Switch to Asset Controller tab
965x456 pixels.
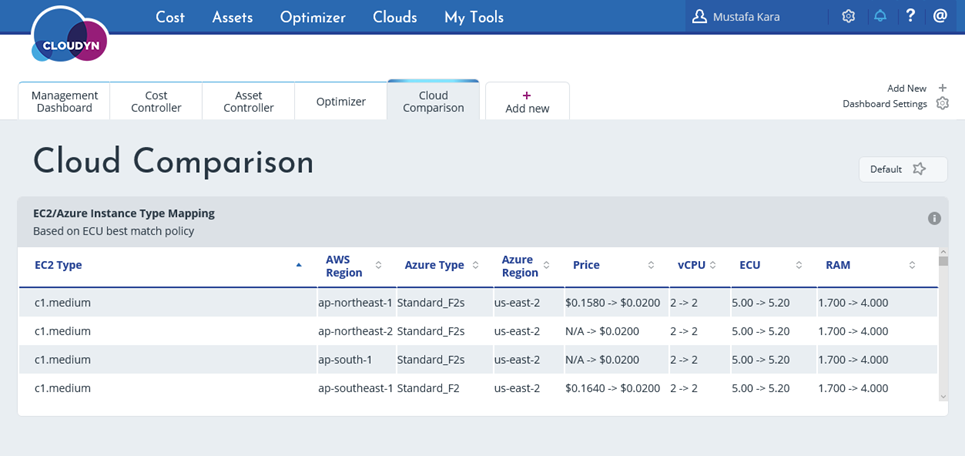[x=249, y=102]
